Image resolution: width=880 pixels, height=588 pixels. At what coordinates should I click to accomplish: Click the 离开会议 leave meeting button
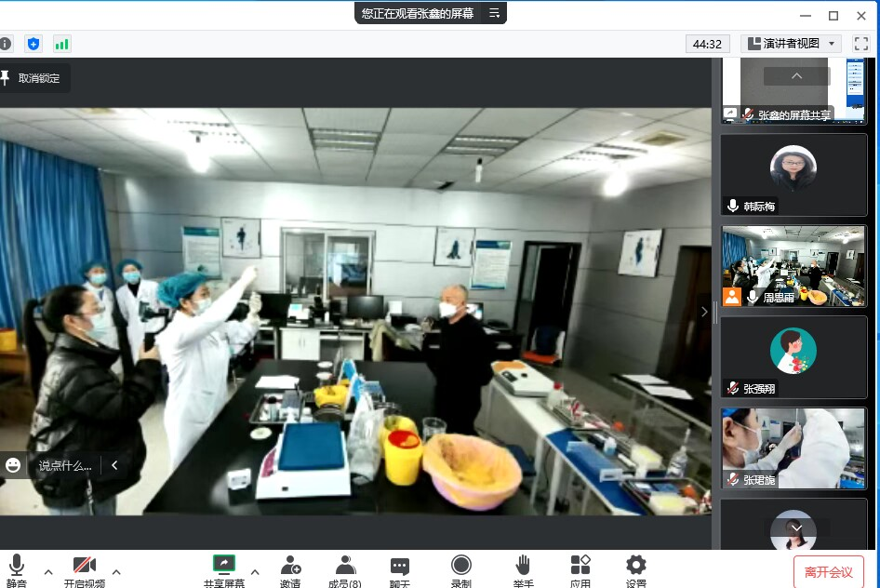828,571
